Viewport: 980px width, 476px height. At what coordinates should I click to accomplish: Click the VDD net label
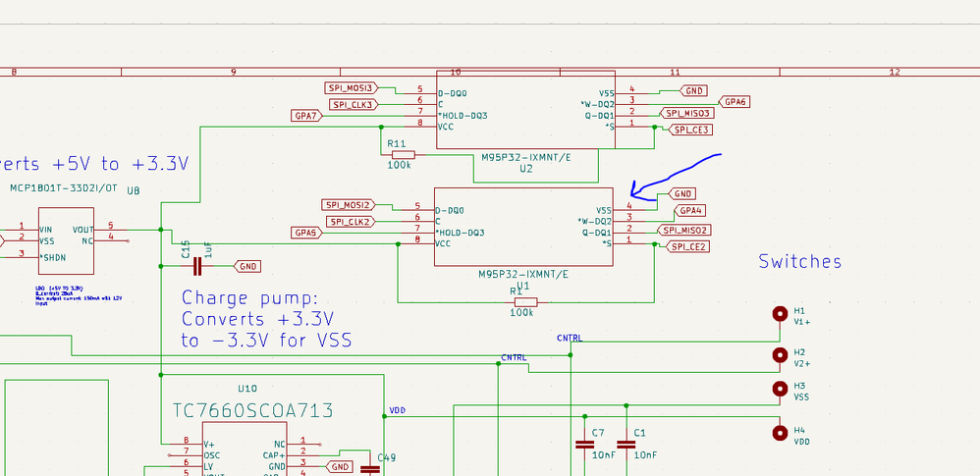coord(398,410)
